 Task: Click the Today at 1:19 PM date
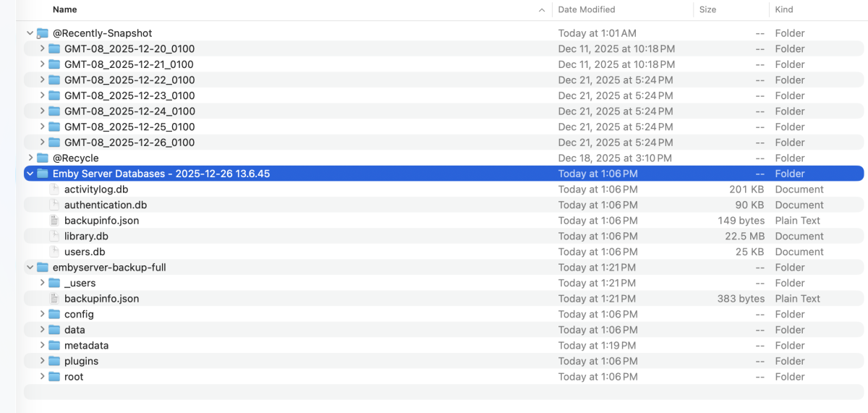(x=597, y=345)
